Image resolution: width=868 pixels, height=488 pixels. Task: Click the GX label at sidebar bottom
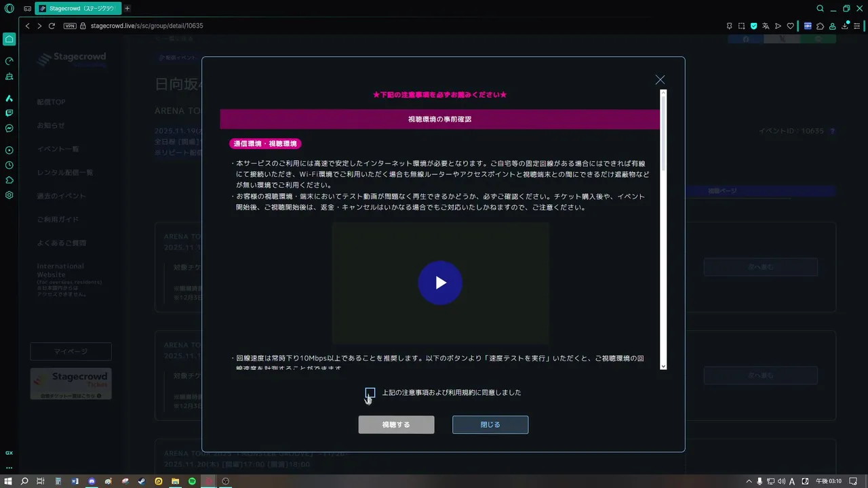(9, 453)
